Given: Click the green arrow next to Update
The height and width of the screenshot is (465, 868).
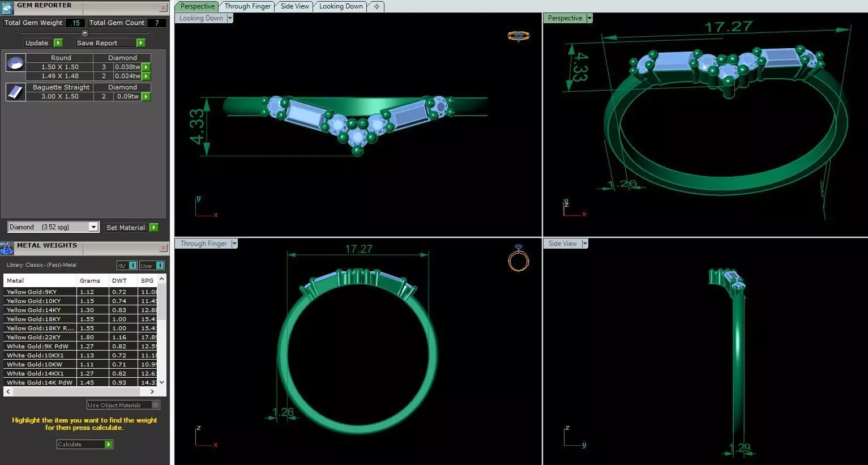Looking at the screenshot, I should point(58,43).
